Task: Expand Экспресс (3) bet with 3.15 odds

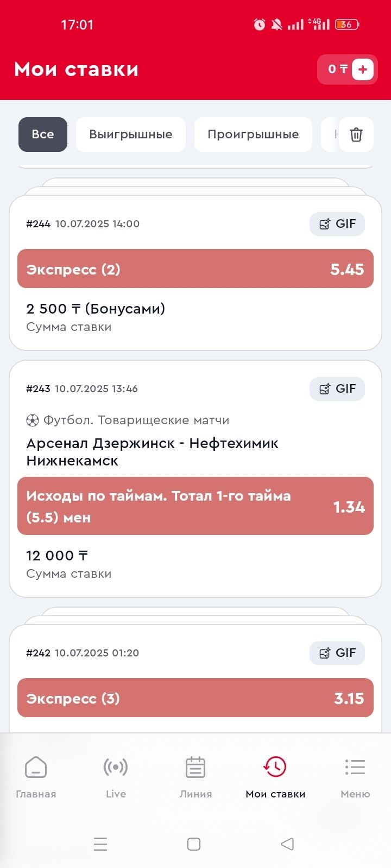Action: click(195, 698)
